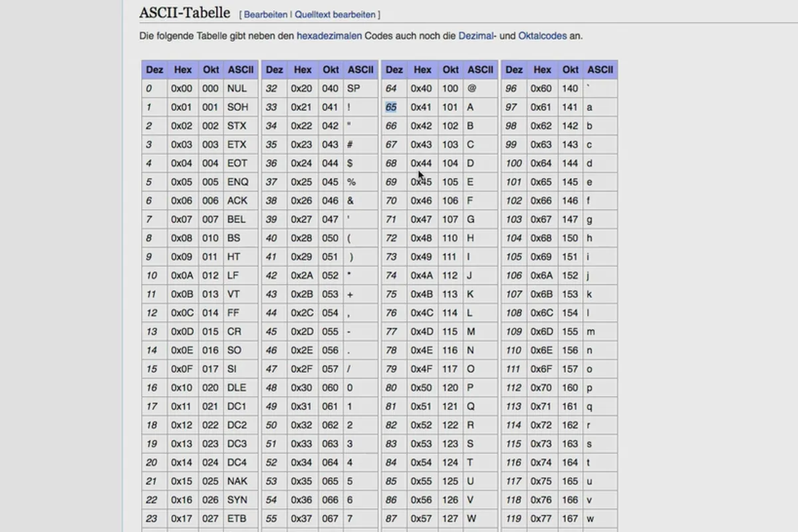Click the DC2 ASCII cell
The height and width of the screenshot is (532, 798).
tap(241, 425)
